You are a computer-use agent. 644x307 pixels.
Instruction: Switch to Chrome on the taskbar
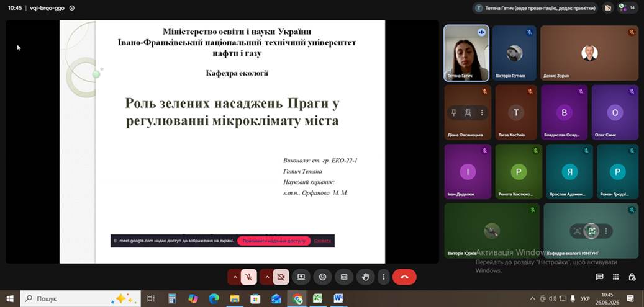coord(297,299)
